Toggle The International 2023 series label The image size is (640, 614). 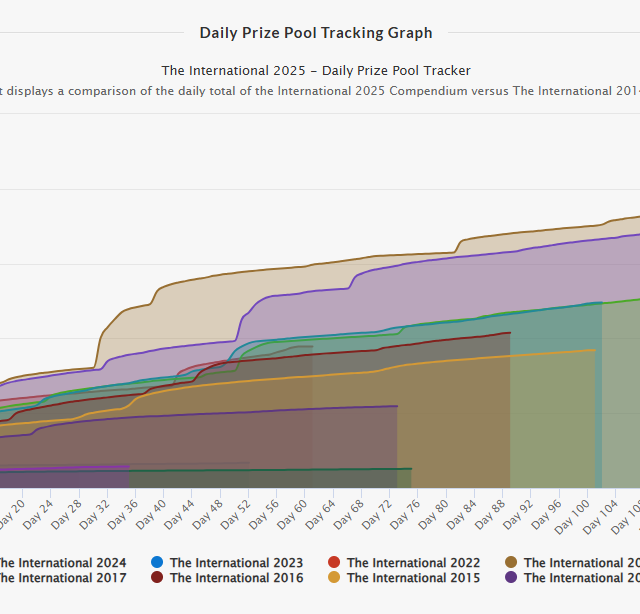(236, 563)
